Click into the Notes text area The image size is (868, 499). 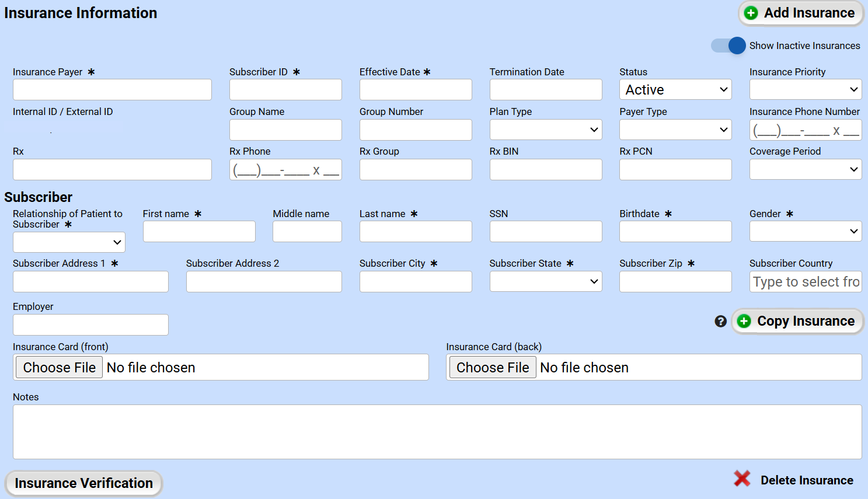coord(437,432)
